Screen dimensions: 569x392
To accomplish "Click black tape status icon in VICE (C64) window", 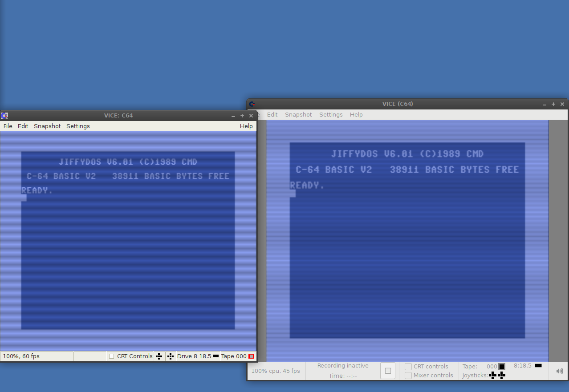I will click(x=502, y=367).
